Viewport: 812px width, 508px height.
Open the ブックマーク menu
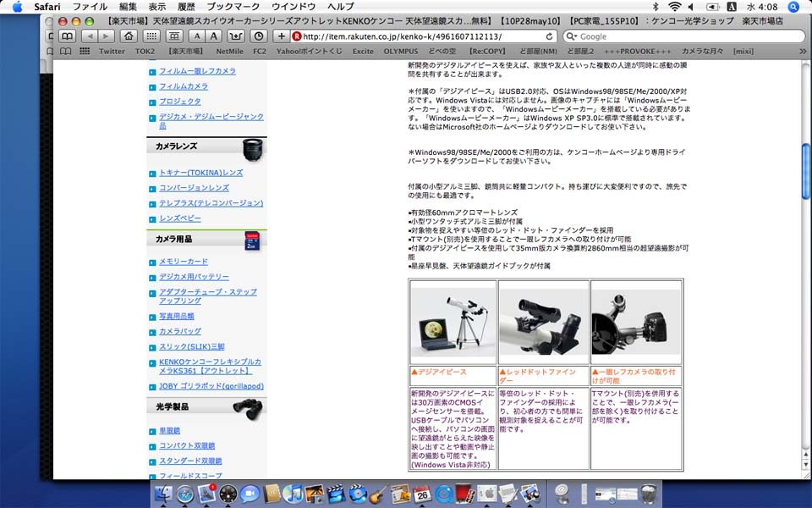tap(233, 7)
